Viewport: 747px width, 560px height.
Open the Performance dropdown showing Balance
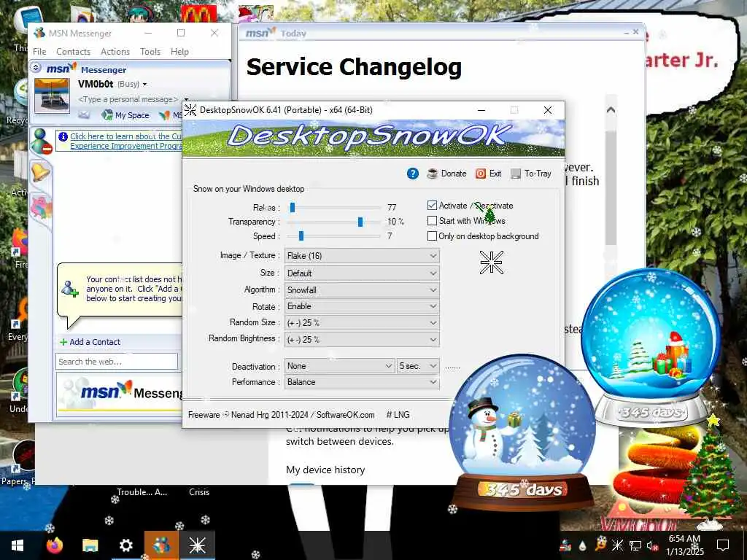coord(362,382)
